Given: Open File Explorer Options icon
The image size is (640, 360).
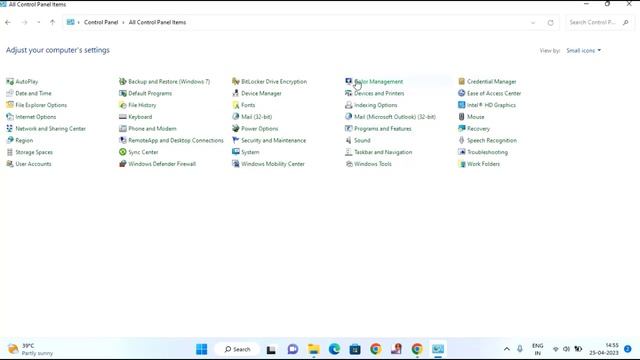Looking at the screenshot, I should [x=10, y=105].
